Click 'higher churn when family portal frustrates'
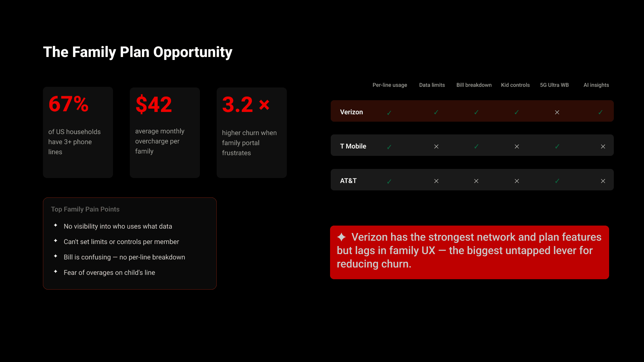Image resolution: width=644 pixels, height=362 pixels. [x=249, y=143]
